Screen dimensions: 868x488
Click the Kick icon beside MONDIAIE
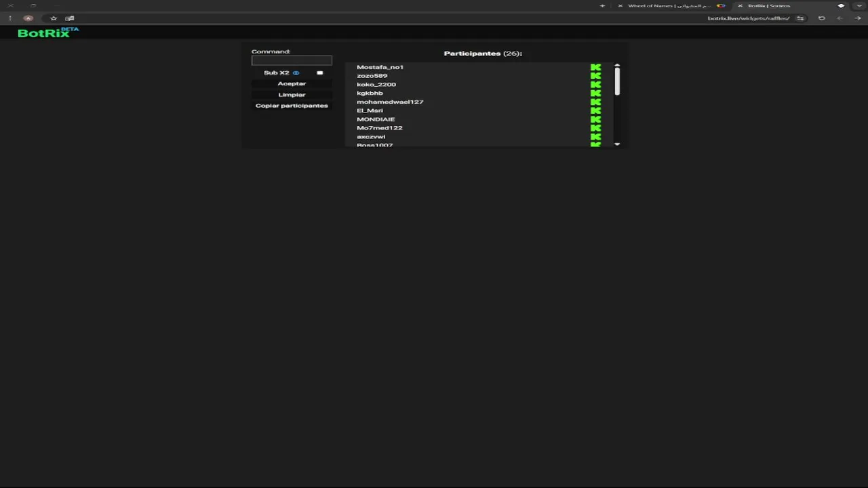(595, 119)
